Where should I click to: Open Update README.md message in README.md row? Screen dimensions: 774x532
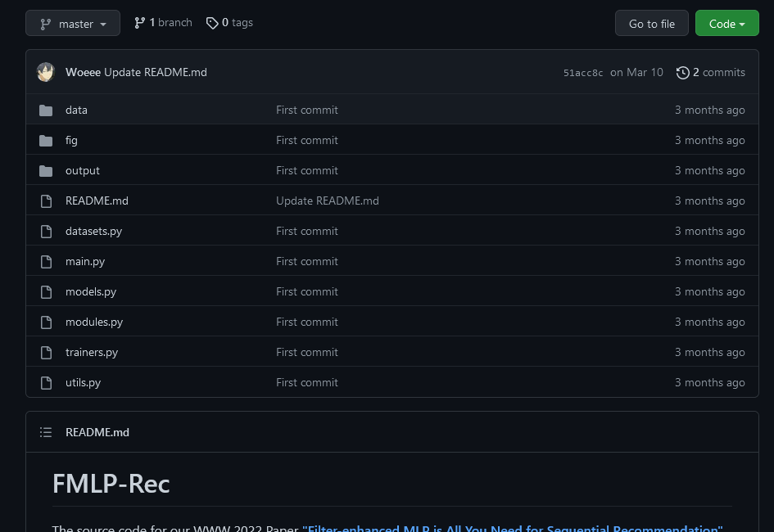328,201
